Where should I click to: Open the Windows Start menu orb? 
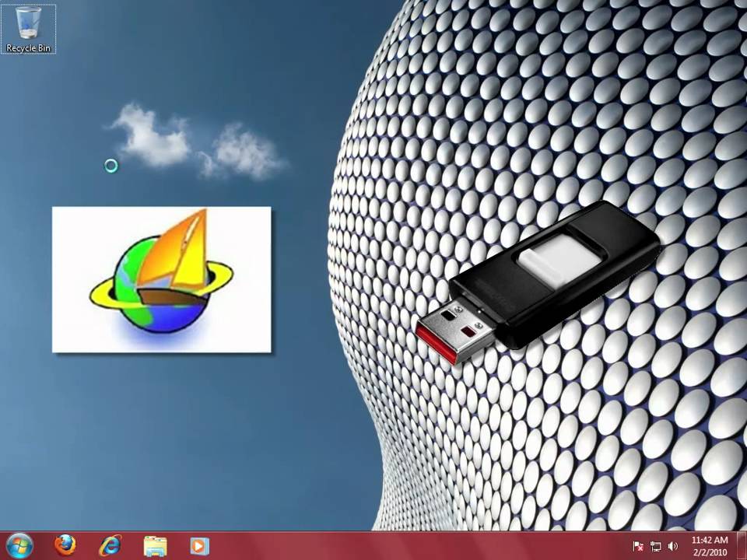[x=19, y=546]
